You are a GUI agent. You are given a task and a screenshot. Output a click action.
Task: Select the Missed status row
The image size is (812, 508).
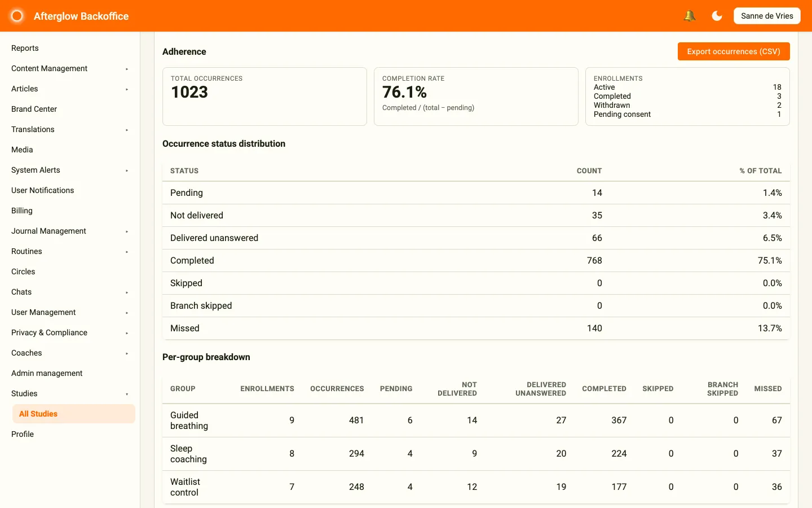click(x=476, y=329)
